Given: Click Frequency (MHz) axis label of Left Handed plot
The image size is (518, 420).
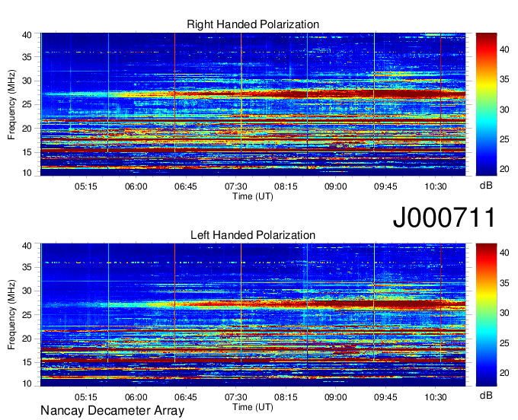Looking at the screenshot, I should click(11, 315).
